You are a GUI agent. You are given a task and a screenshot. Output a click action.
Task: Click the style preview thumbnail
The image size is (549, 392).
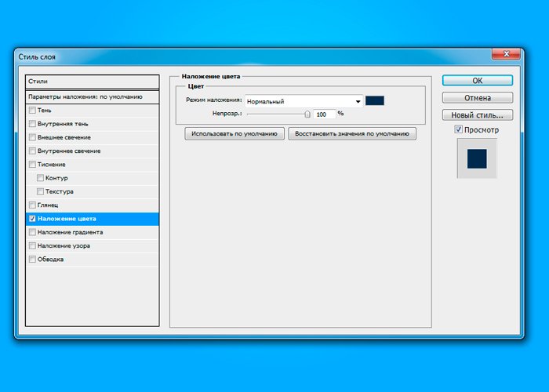pyautogui.click(x=477, y=159)
